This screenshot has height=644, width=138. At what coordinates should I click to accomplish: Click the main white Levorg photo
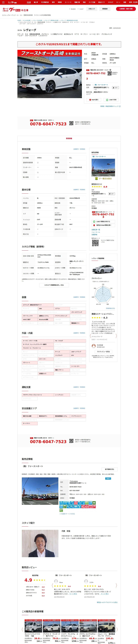50,74
